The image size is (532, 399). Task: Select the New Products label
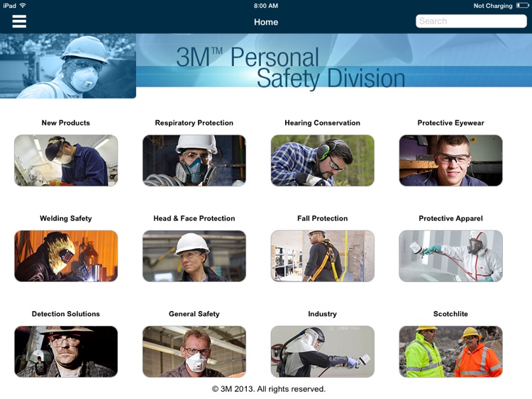(66, 123)
